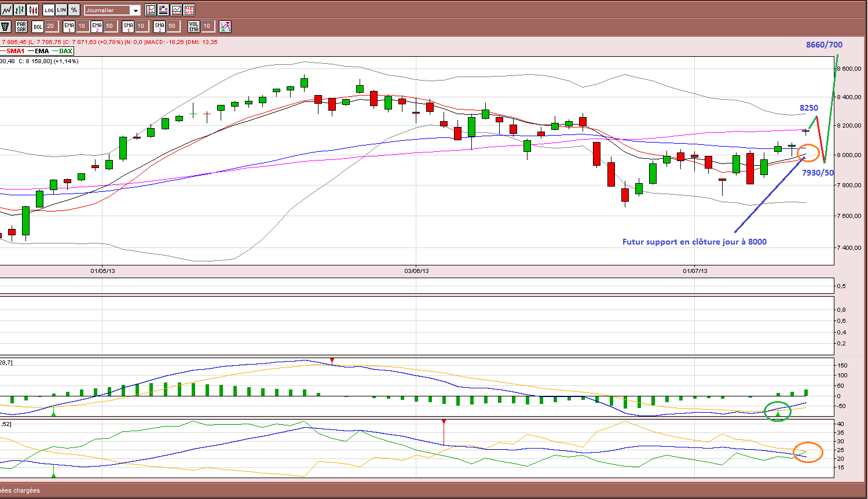Open the Journalier timeframe dropdown

(x=112, y=10)
